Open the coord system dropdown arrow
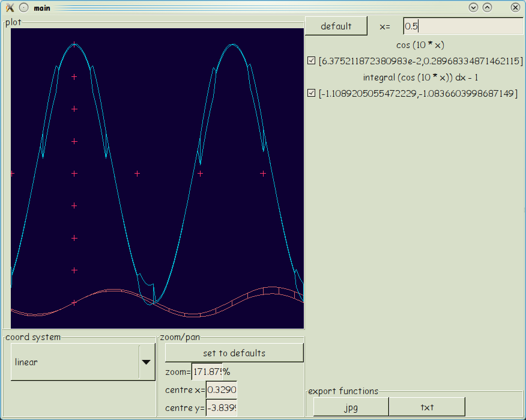Viewport: 526px width, 420px height. [x=146, y=362]
